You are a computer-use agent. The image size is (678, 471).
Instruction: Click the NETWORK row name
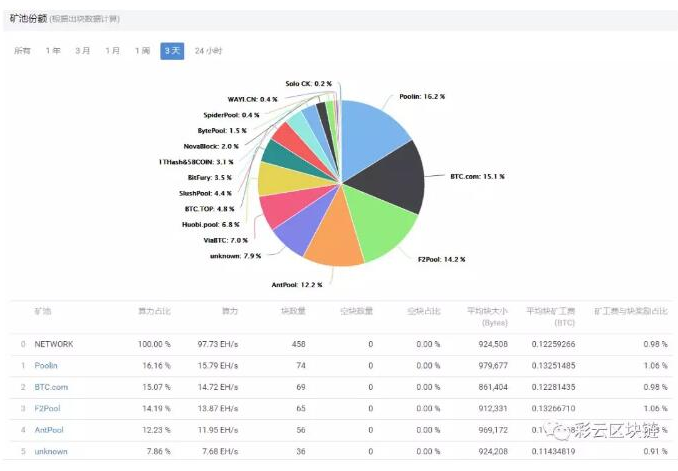[54, 344]
